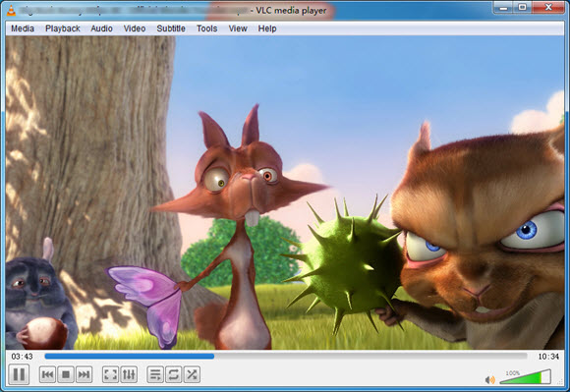Viewport: 570px width, 392px height.
Task: Toggle fullscreen video mode
Action: pyautogui.click(x=110, y=374)
